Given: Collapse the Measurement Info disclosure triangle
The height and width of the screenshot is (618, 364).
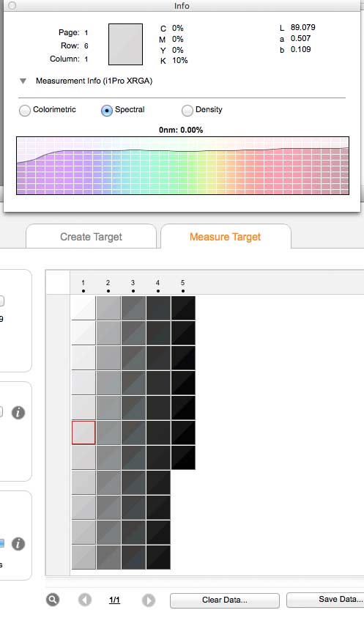Looking at the screenshot, I should [23, 81].
